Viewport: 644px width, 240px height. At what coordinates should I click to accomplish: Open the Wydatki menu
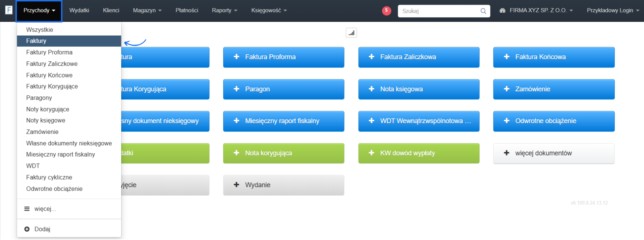tap(79, 10)
